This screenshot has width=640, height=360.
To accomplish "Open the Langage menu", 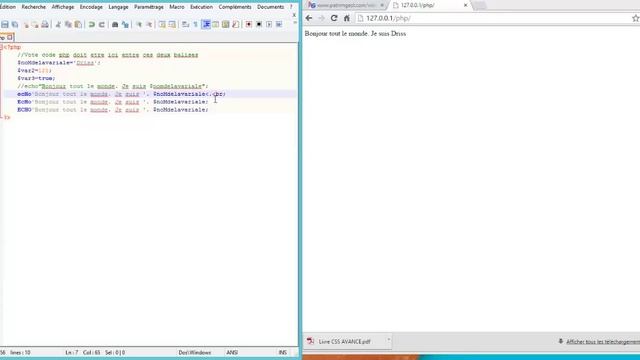I will point(118,7).
